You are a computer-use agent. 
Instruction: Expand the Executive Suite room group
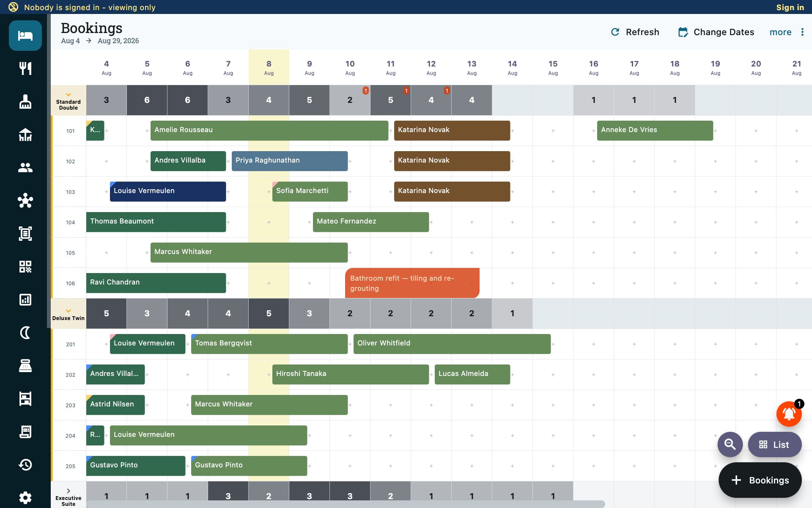click(x=69, y=491)
